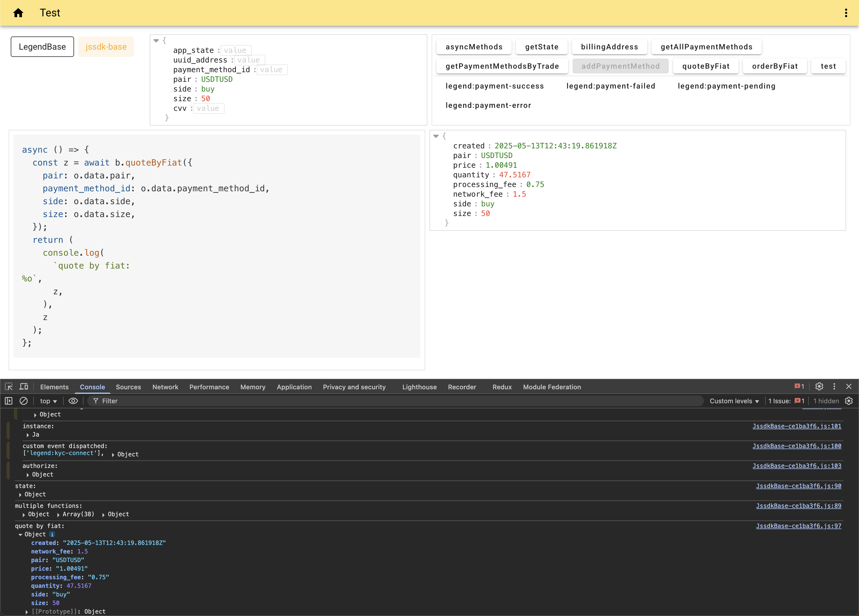Switch to the Sources tab

[129, 387]
